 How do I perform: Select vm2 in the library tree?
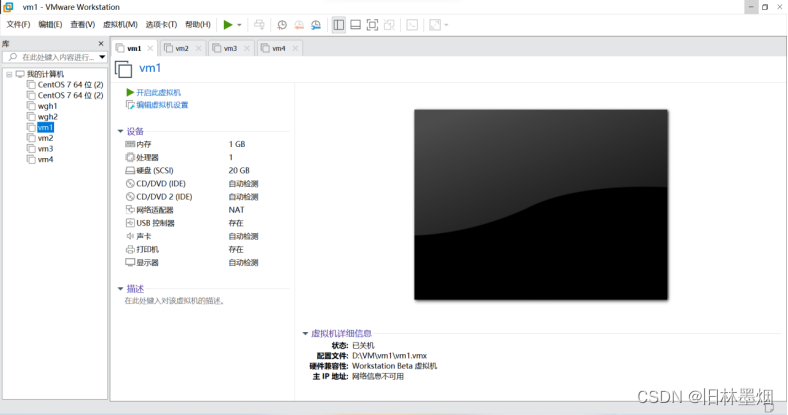(x=45, y=138)
